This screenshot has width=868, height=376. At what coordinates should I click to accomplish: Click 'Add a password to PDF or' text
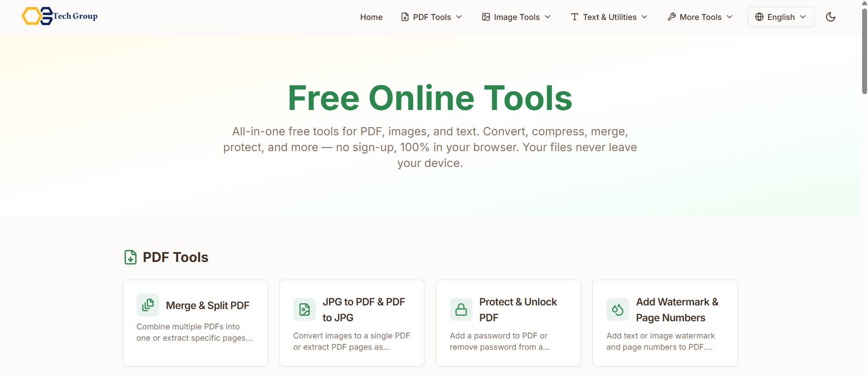coord(499,336)
